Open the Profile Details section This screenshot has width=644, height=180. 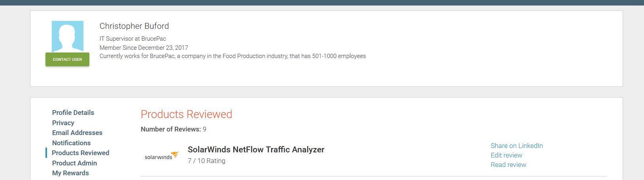pyautogui.click(x=73, y=112)
